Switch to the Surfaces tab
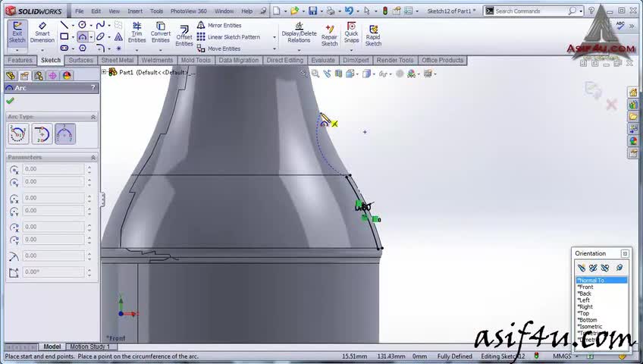The image size is (643, 364). coord(81,60)
